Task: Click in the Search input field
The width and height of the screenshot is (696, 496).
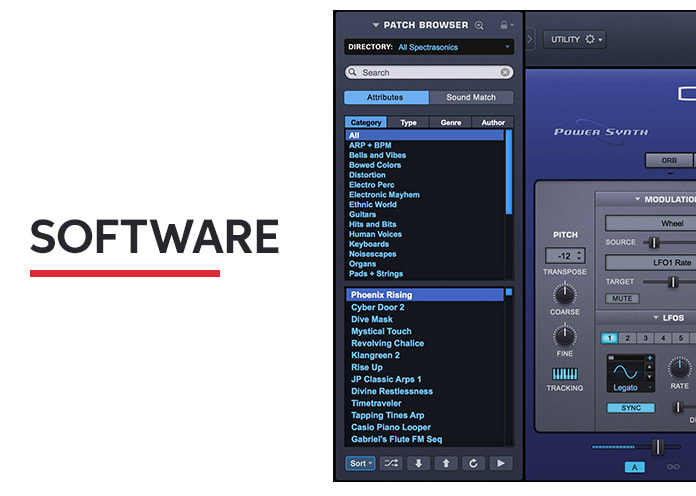Action: point(429,72)
